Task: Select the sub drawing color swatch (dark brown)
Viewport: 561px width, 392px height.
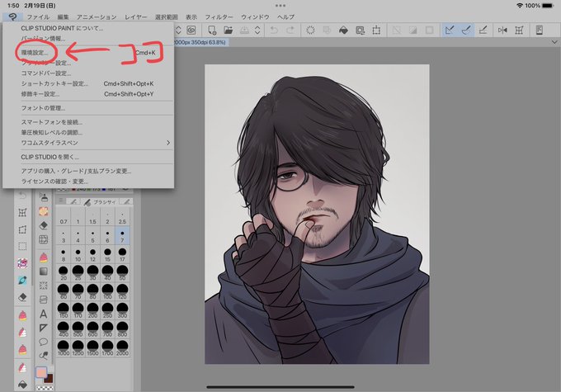Action: 49,379
